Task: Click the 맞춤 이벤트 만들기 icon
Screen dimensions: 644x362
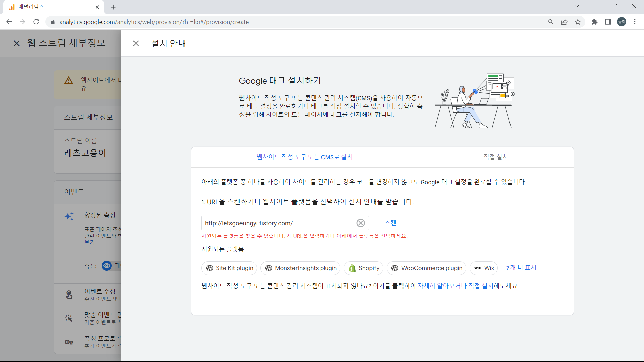Action: tap(69, 318)
